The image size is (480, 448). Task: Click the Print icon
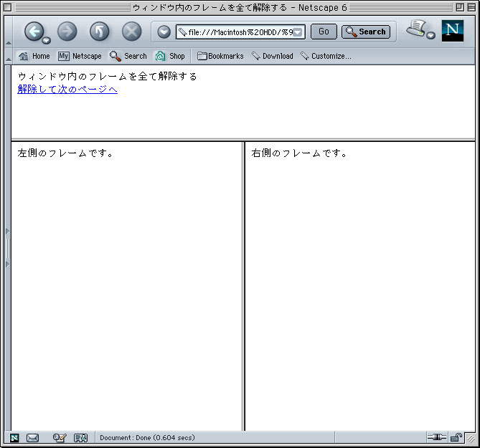tap(416, 28)
